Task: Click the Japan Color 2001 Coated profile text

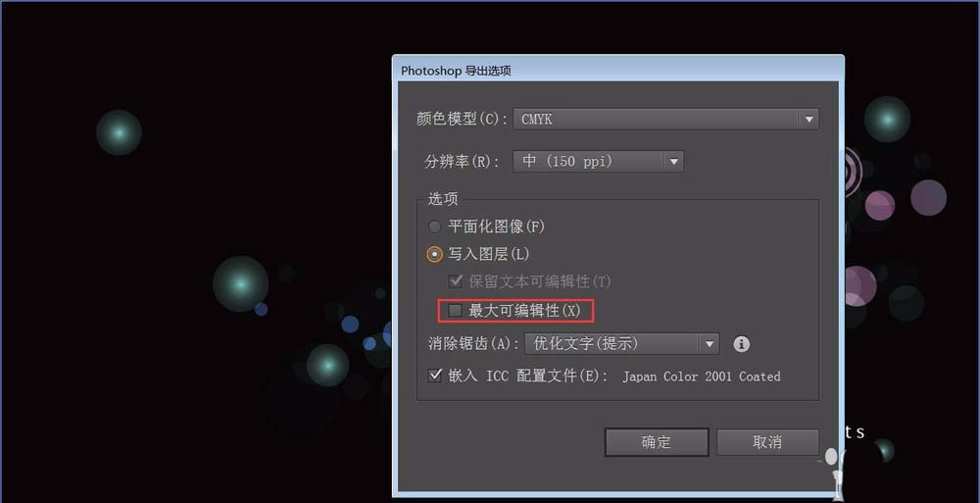Action: coord(702,376)
